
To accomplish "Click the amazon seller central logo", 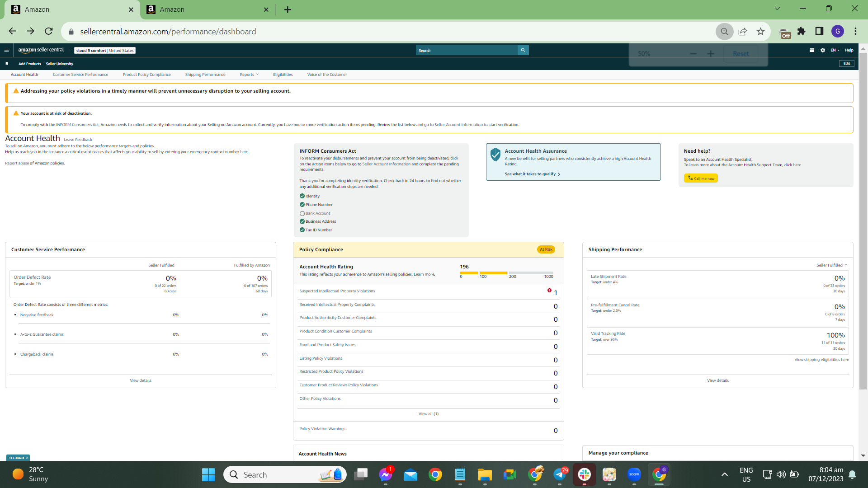I will point(41,50).
